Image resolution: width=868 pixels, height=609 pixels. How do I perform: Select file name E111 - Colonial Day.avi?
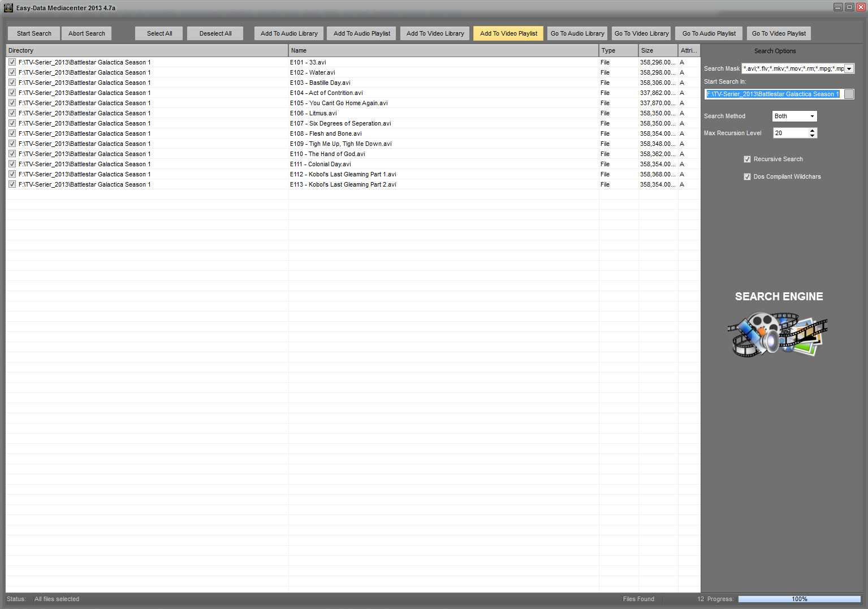[321, 164]
